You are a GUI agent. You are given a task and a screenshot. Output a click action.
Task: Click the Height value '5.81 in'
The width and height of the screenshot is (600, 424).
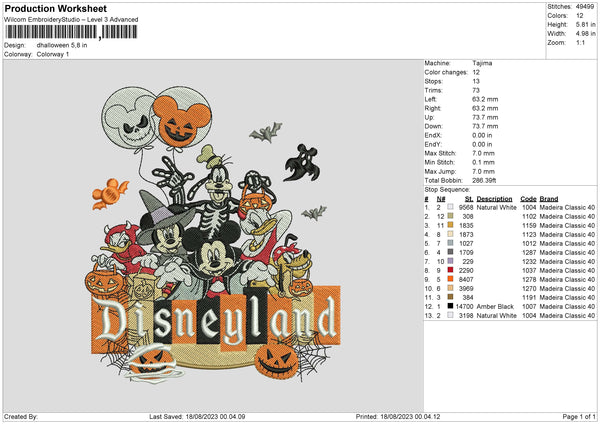[585, 24]
